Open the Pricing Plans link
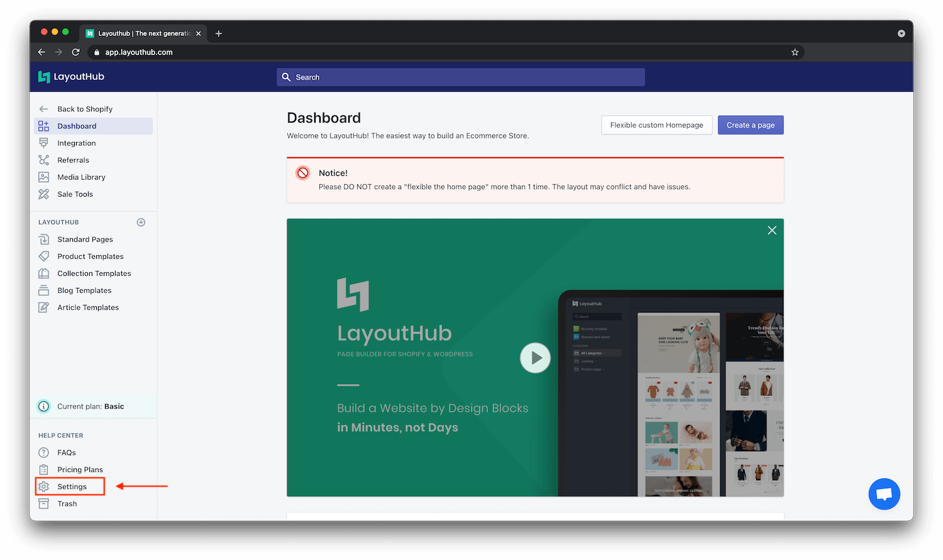 [x=80, y=469]
